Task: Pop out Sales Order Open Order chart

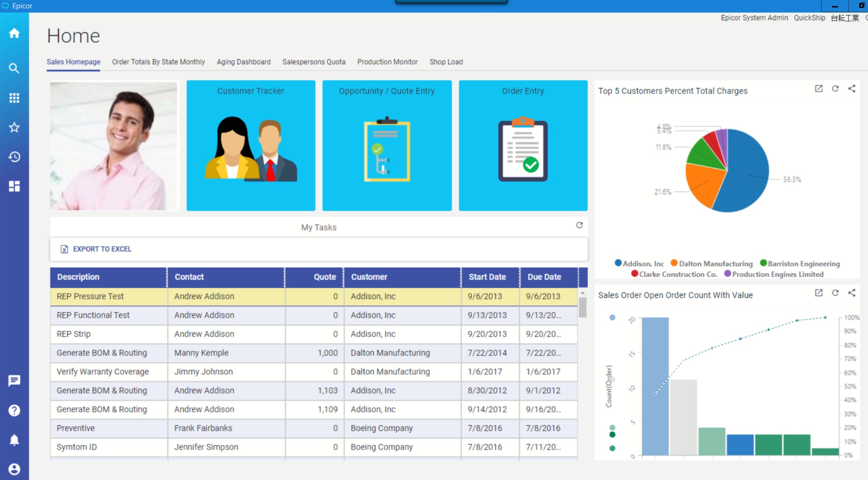Action: (819, 293)
